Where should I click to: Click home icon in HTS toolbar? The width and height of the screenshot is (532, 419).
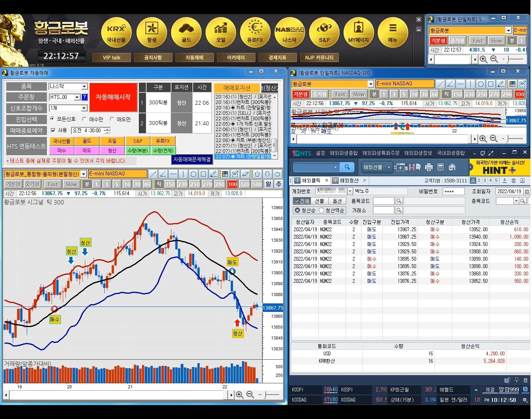point(452,167)
